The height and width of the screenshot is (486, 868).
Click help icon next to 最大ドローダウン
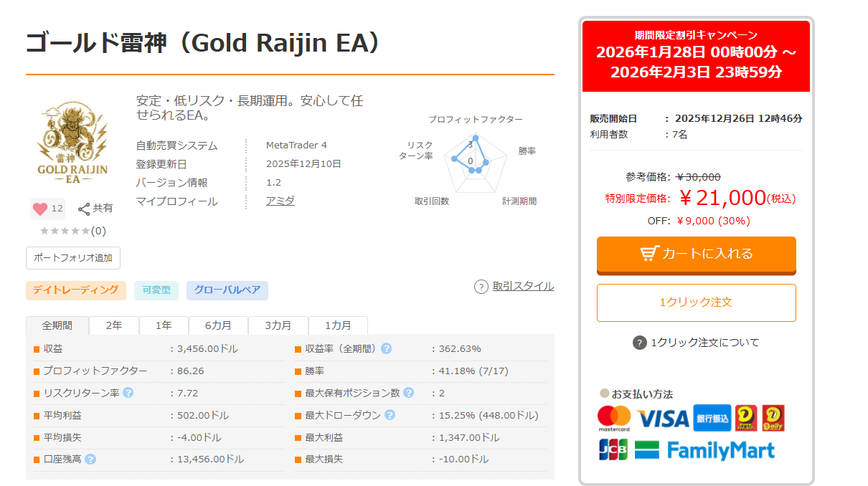(x=390, y=415)
